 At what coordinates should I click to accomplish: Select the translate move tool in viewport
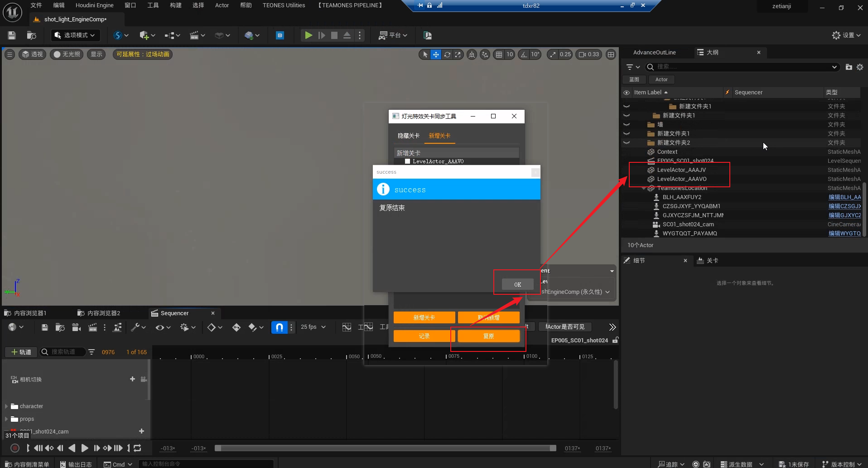click(x=435, y=54)
